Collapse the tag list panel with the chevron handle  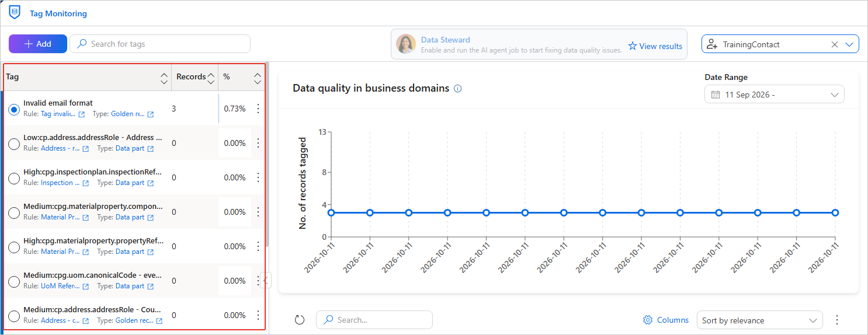[265, 281]
